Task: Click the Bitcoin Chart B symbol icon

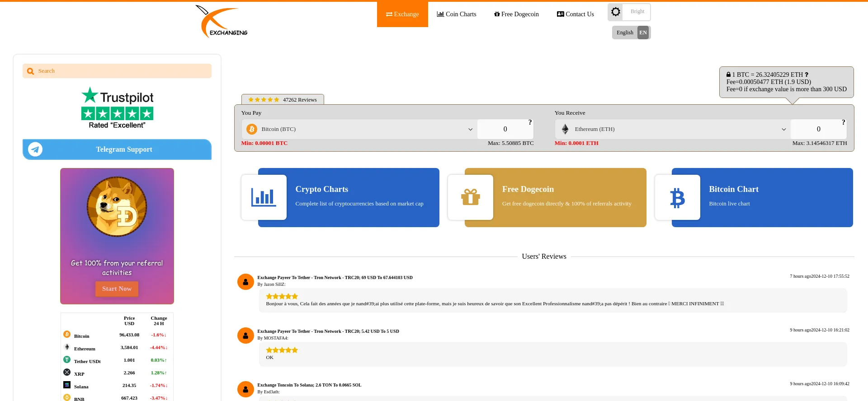Action: [677, 197]
